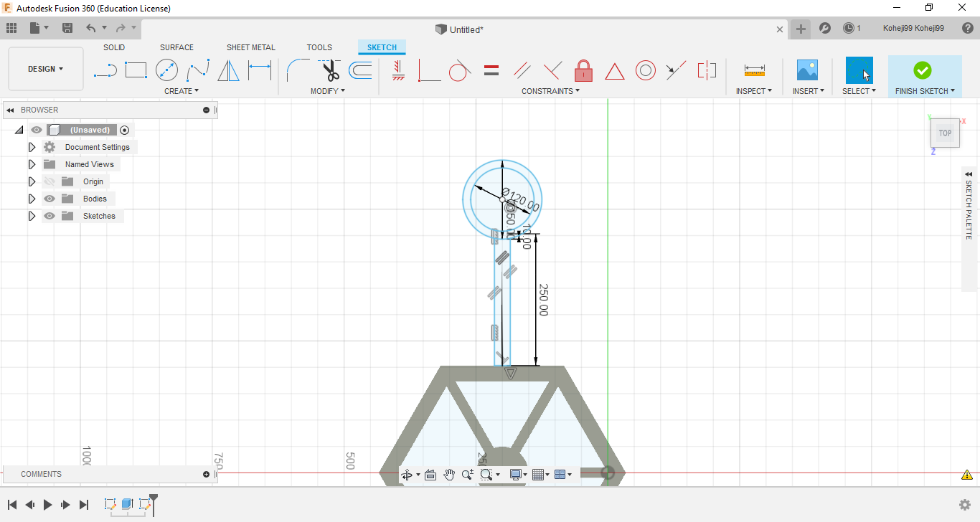Click the Select tool icon
This screenshot has height=522, width=980.
pos(859,70)
